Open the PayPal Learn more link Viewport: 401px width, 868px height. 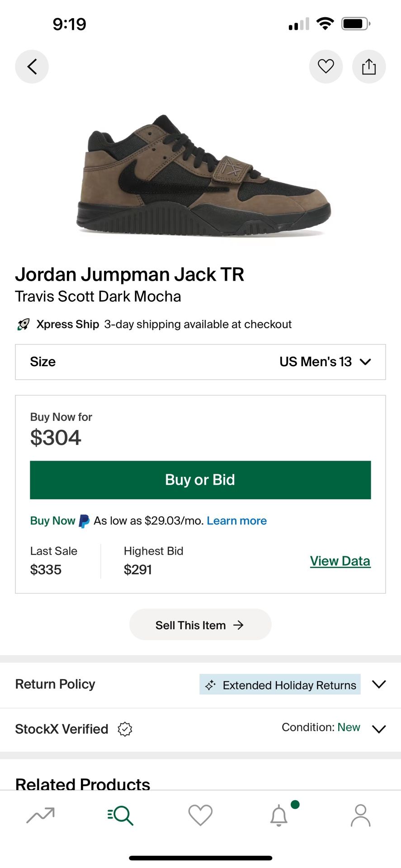coord(236,521)
